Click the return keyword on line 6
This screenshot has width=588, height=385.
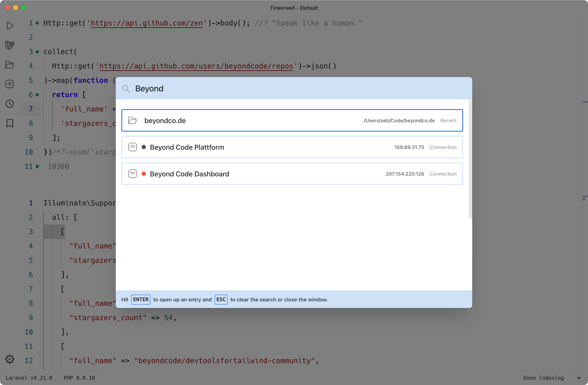coord(65,95)
